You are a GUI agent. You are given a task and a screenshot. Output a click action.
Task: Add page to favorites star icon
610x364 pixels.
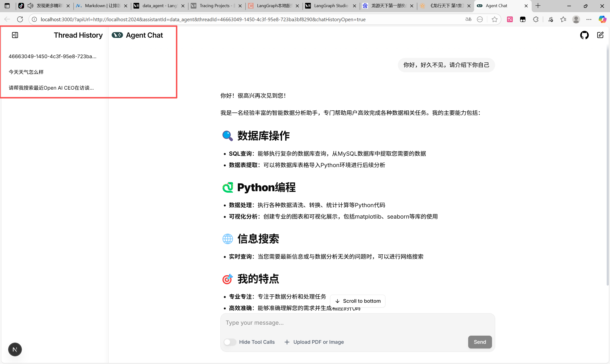pyautogui.click(x=494, y=19)
